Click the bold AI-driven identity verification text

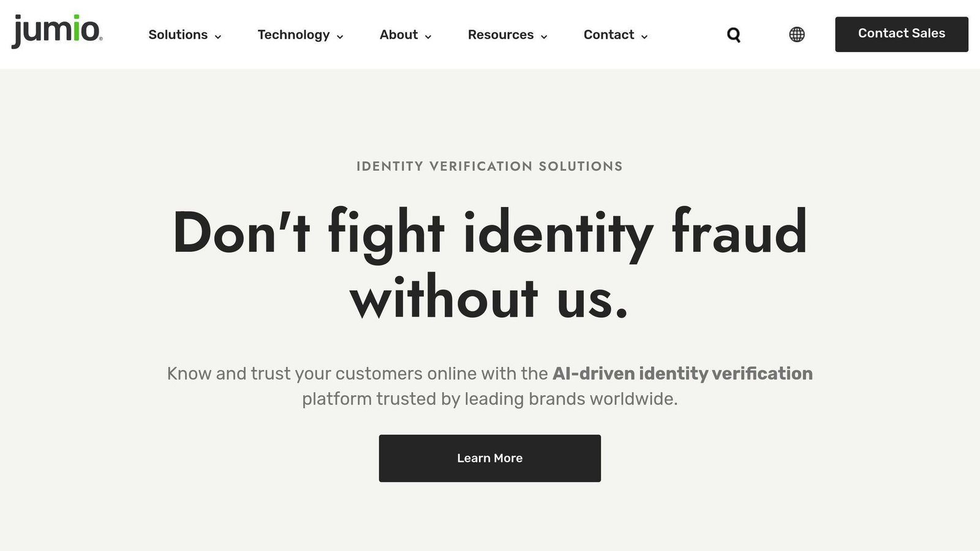coord(682,373)
